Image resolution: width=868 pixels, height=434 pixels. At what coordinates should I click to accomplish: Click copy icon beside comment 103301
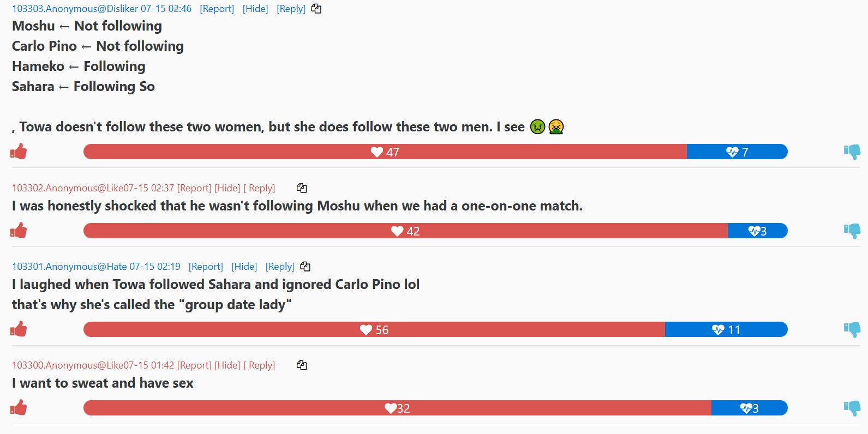tap(306, 267)
